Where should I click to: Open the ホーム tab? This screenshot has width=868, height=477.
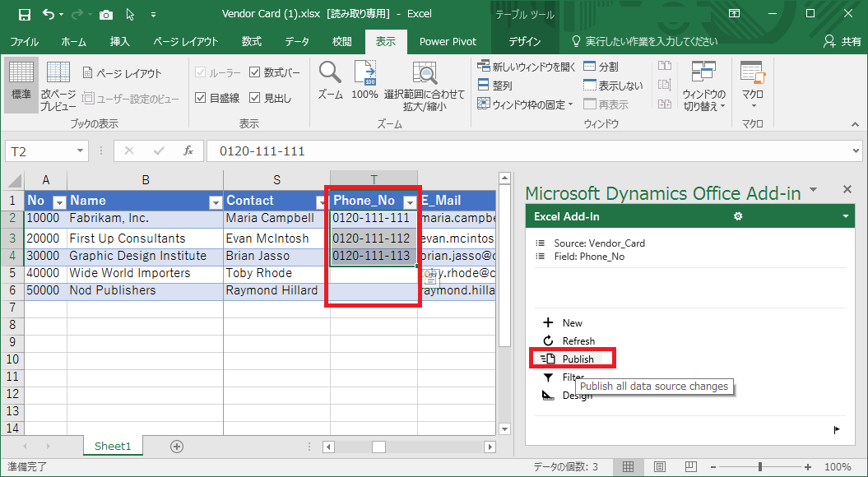coord(73,41)
